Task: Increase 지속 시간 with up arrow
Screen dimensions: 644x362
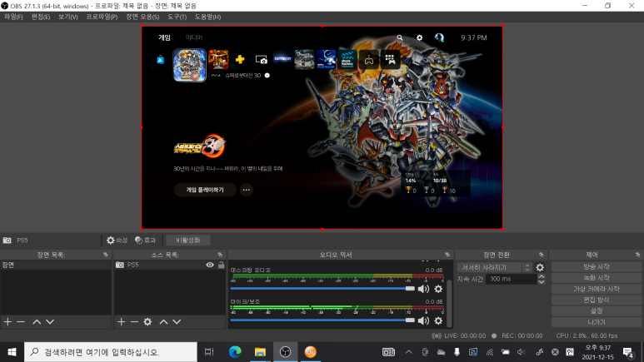Action: [542, 276]
